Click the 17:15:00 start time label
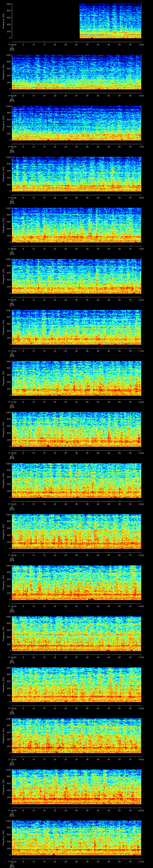Image resolution: width=153 pixels, height=868 pixels. click(x=12, y=606)
